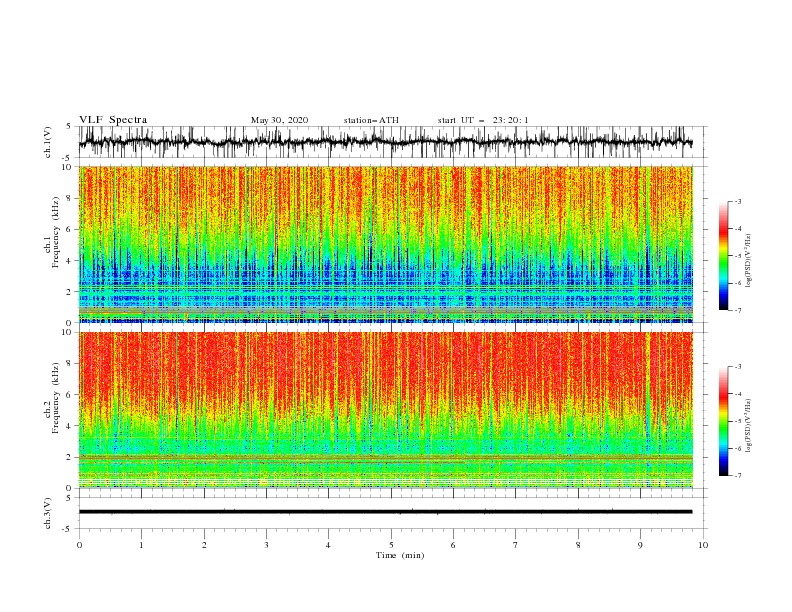Click the ch.2 colorbar "log(PSD)(V²/Hz)" label

click(x=749, y=426)
